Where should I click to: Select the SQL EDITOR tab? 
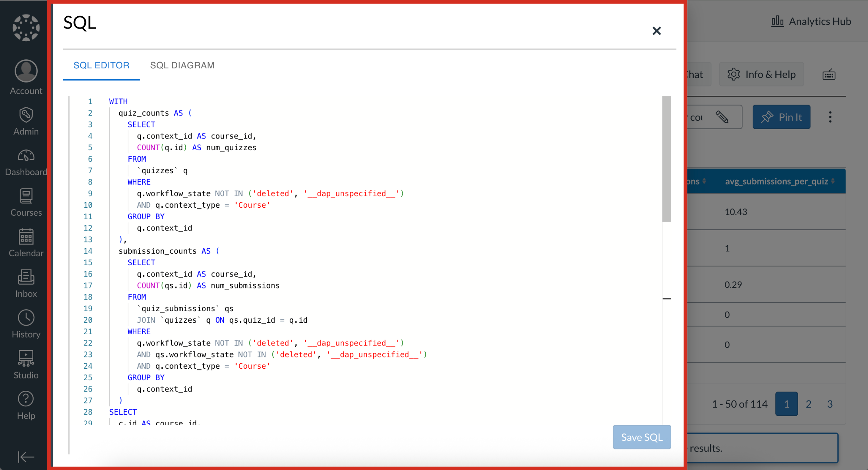(x=101, y=65)
